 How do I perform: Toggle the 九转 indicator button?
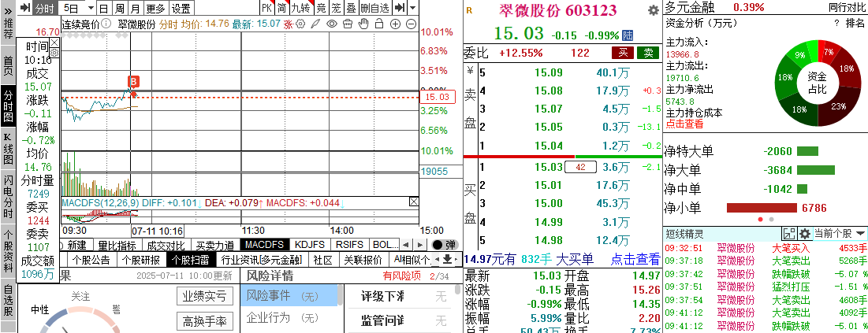pyautogui.click(x=302, y=8)
